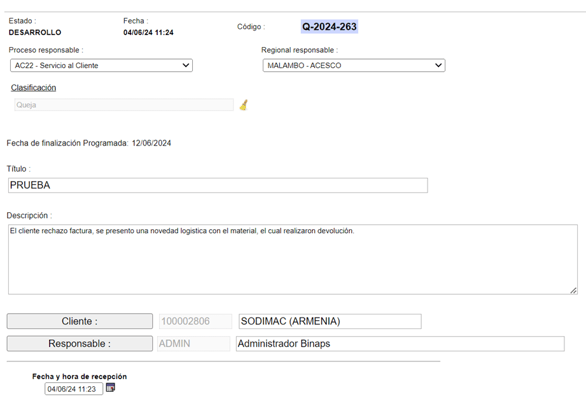Open the Proceso responsable dropdown

point(101,65)
